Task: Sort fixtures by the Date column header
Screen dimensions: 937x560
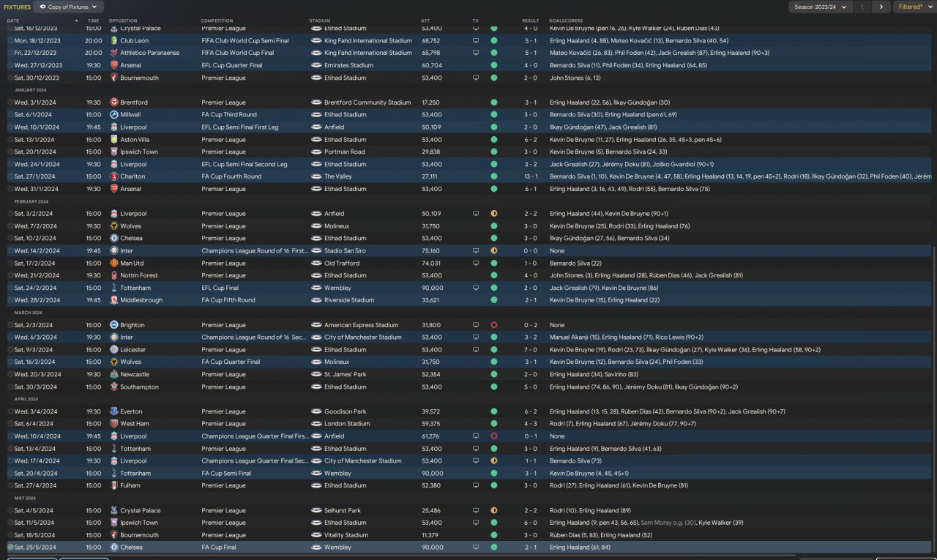Action: [13, 20]
